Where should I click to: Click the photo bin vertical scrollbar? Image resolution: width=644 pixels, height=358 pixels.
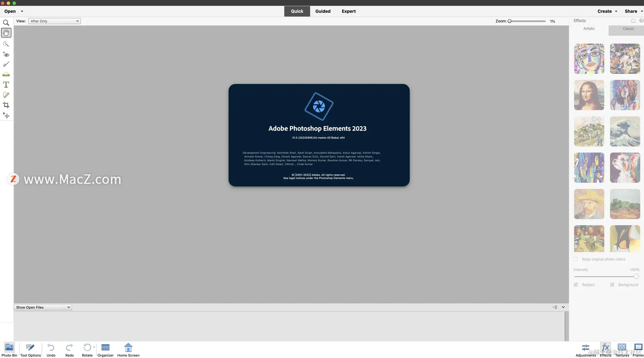pos(567,326)
